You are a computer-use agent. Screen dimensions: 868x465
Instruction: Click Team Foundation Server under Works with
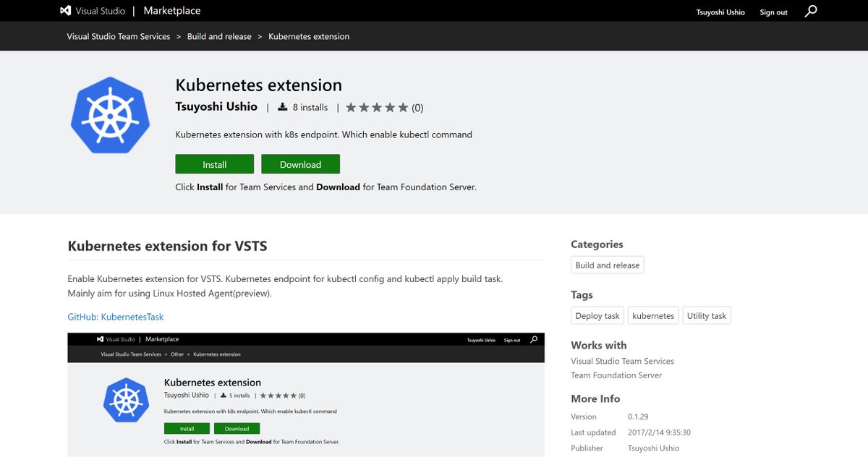point(616,375)
